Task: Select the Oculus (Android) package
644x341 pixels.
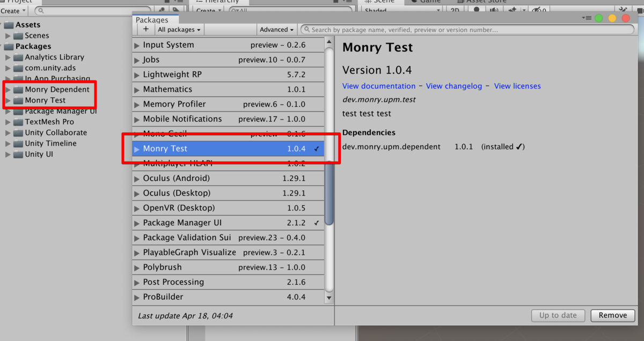Action: tap(228, 178)
